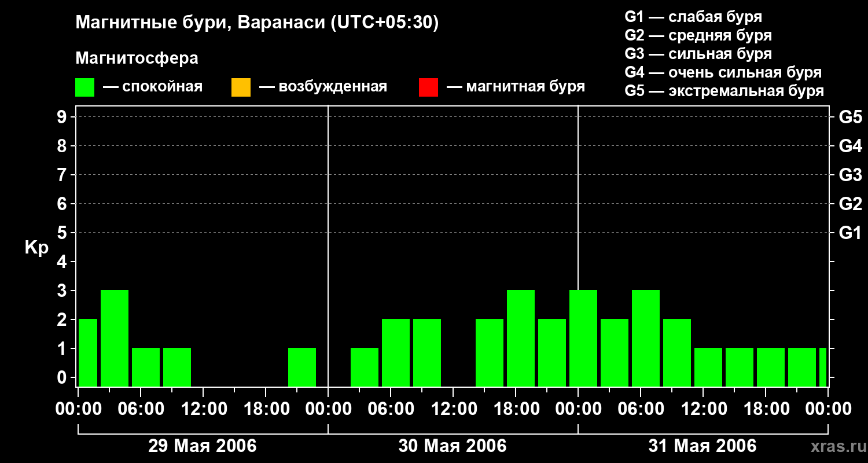868x463 pixels.
Task: Click the red 'магнитная буря' legend swatch
Action: coord(428,87)
